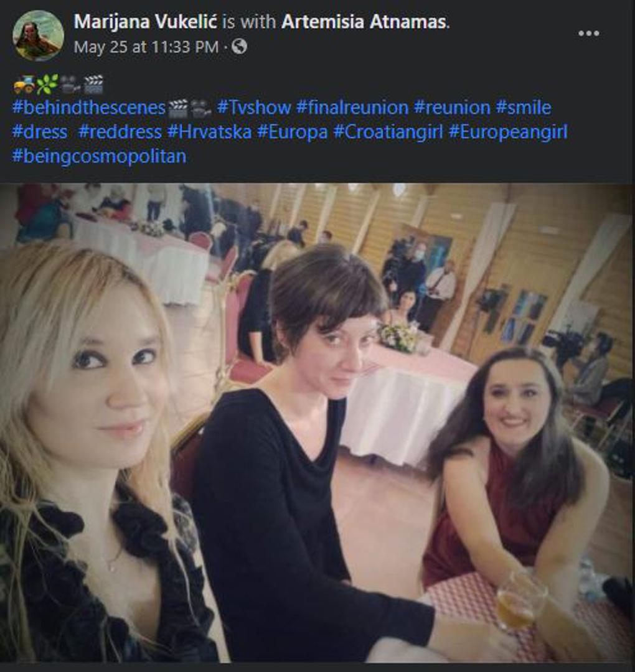Follow the #beingcosmopolitan hashtag
The image size is (635, 672).
pyautogui.click(x=99, y=156)
